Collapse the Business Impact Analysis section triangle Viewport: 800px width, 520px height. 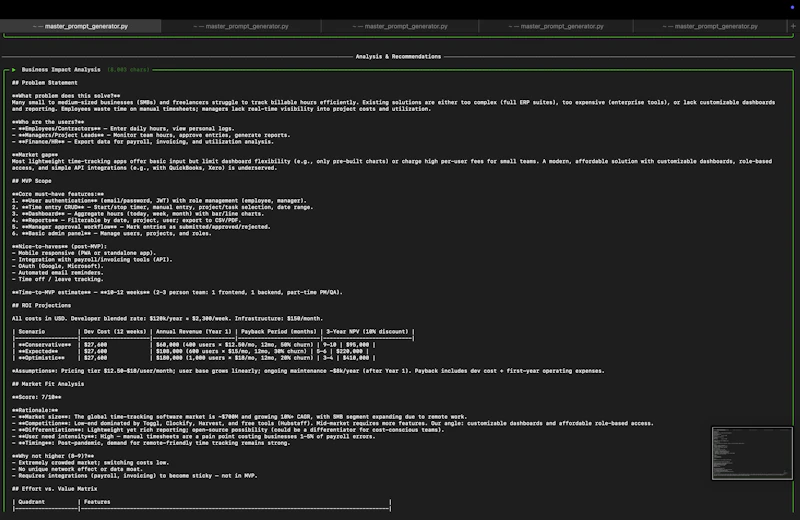(14, 70)
